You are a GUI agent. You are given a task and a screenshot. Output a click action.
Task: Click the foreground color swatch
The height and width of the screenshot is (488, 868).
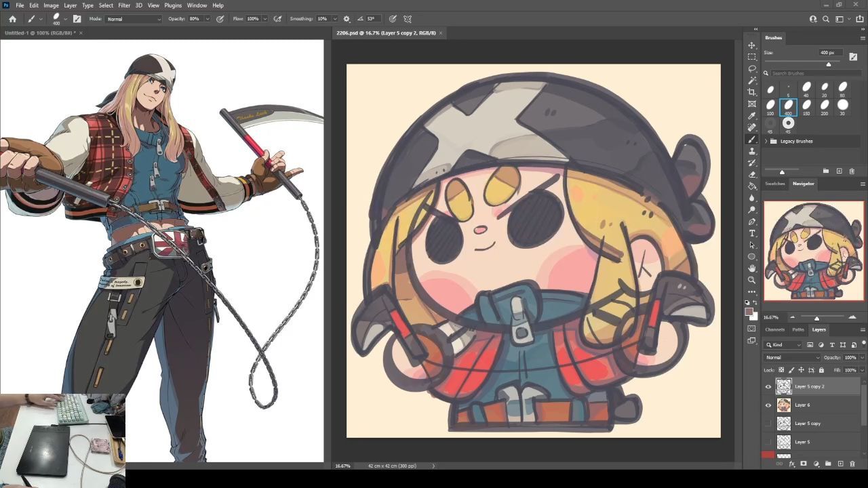(749, 312)
